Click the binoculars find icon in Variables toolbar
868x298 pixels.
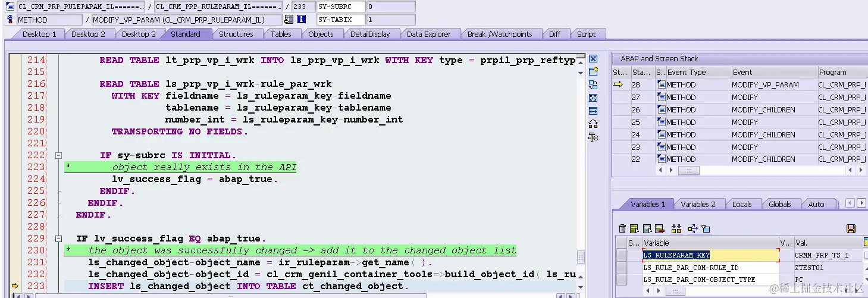pyautogui.click(x=676, y=229)
